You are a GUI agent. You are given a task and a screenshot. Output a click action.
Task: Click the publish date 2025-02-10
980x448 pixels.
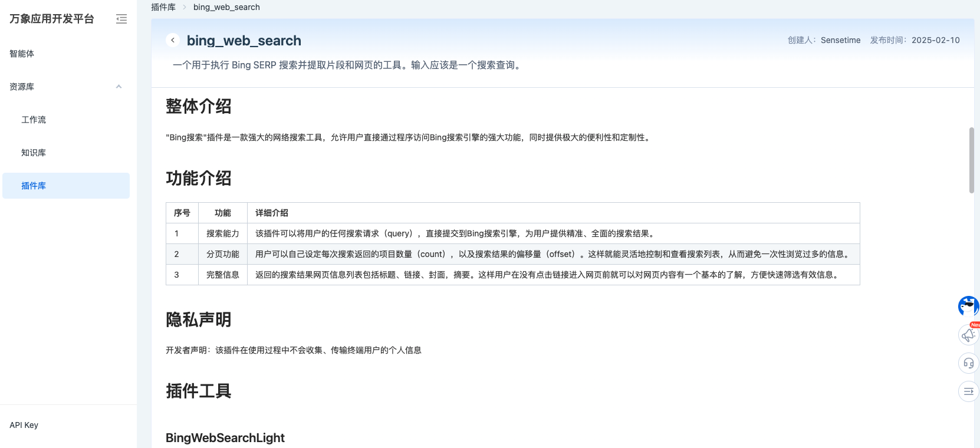(x=936, y=40)
